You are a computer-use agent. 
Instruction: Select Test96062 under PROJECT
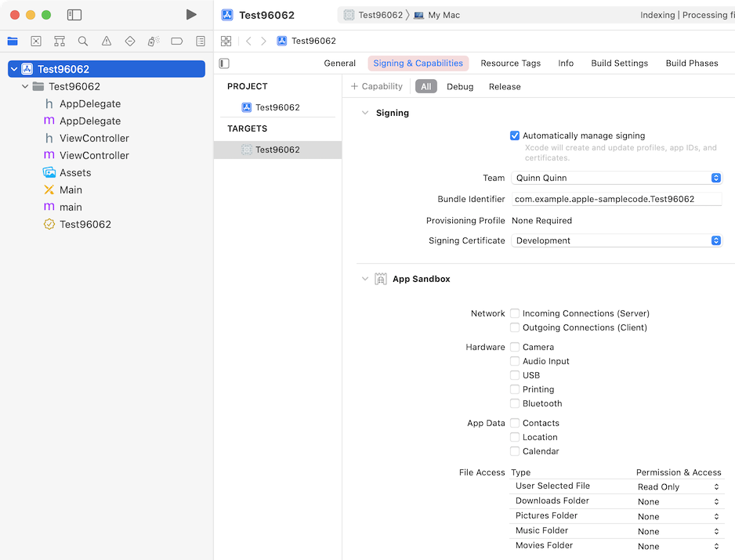(x=277, y=108)
